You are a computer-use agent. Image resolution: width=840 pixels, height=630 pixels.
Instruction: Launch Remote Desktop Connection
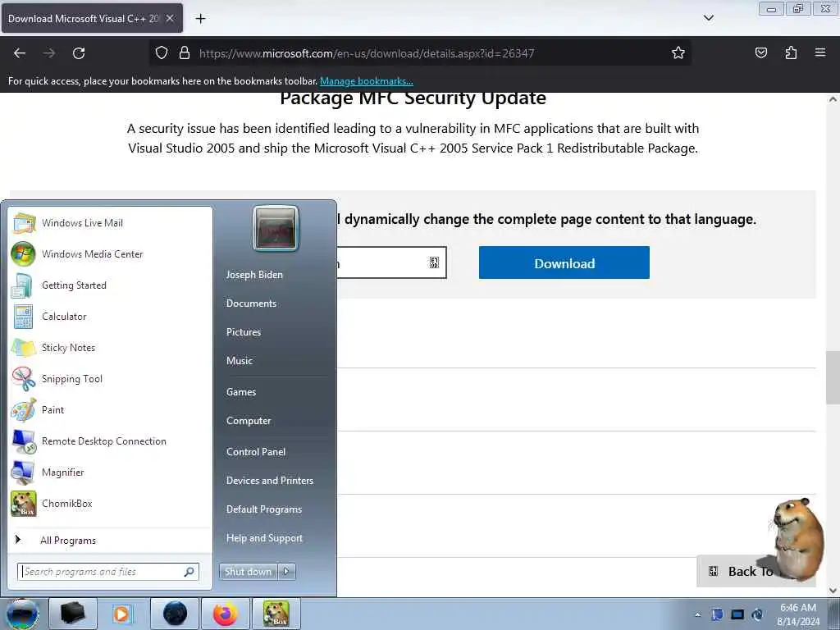(110, 441)
